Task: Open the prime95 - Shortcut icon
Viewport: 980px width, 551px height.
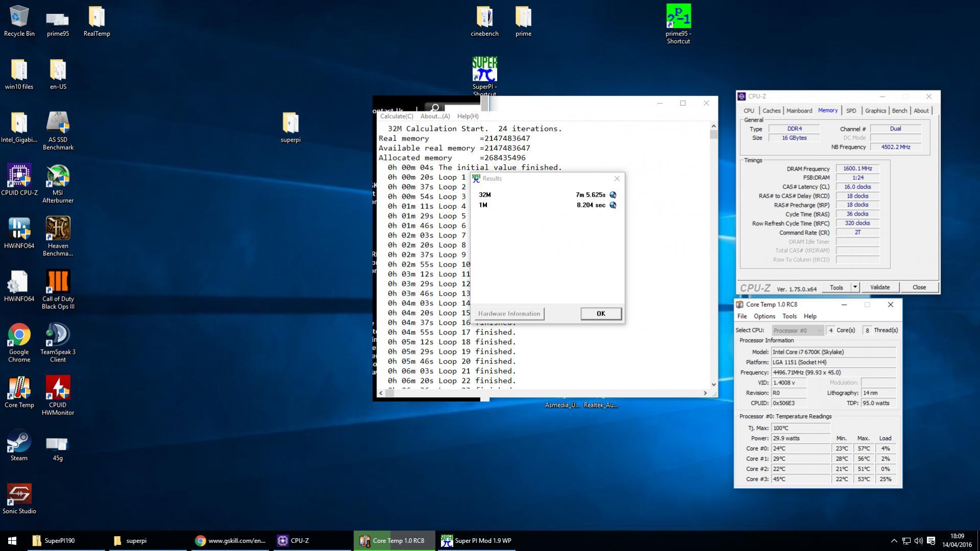Action: click(x=678, y=24)
